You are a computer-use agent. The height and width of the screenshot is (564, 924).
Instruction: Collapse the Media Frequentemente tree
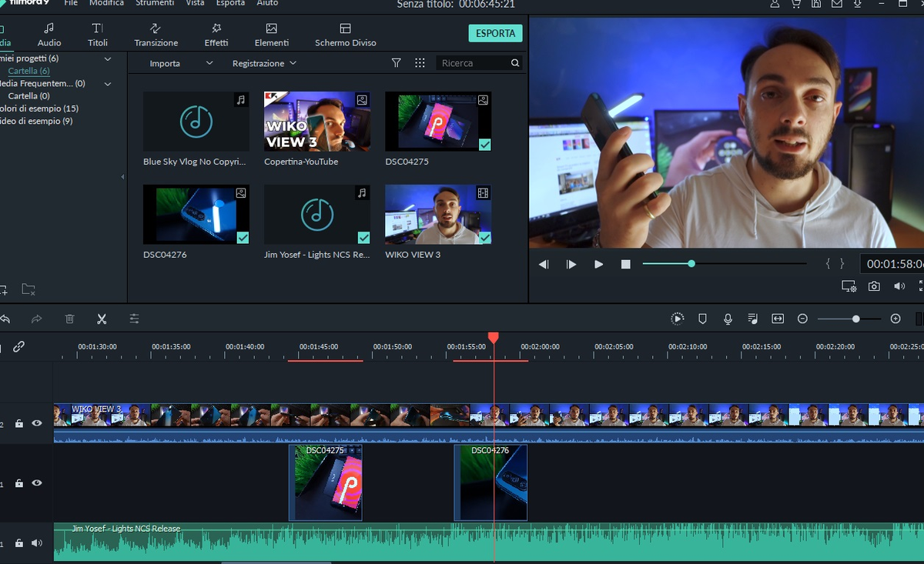point(108,83)
